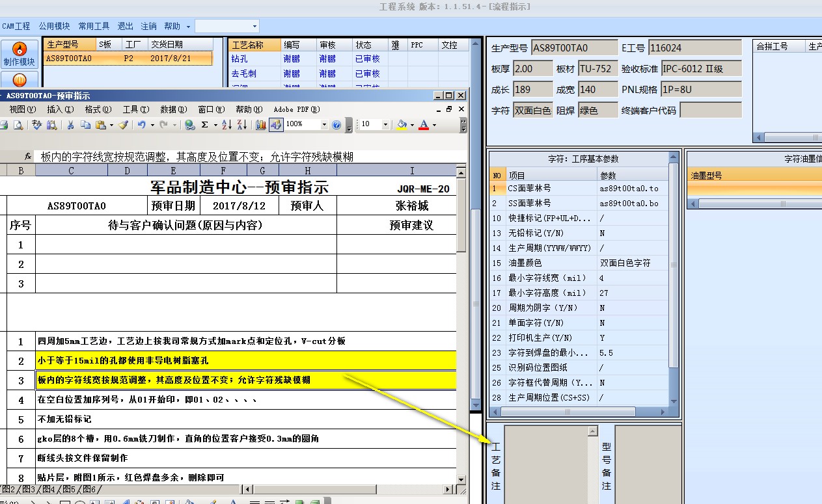Click the Print icon in Excel toolbar

[3, 124]
